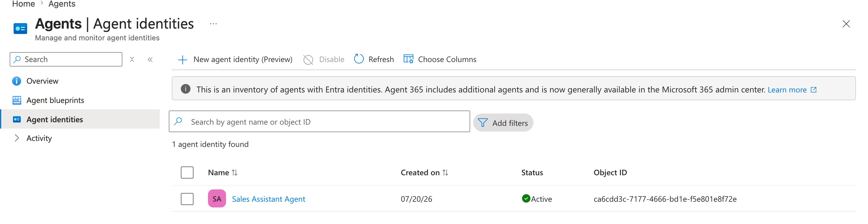Click the magnifier icon in sidebar search
This screenshot has height=224, width=868.
coord(17,59)
